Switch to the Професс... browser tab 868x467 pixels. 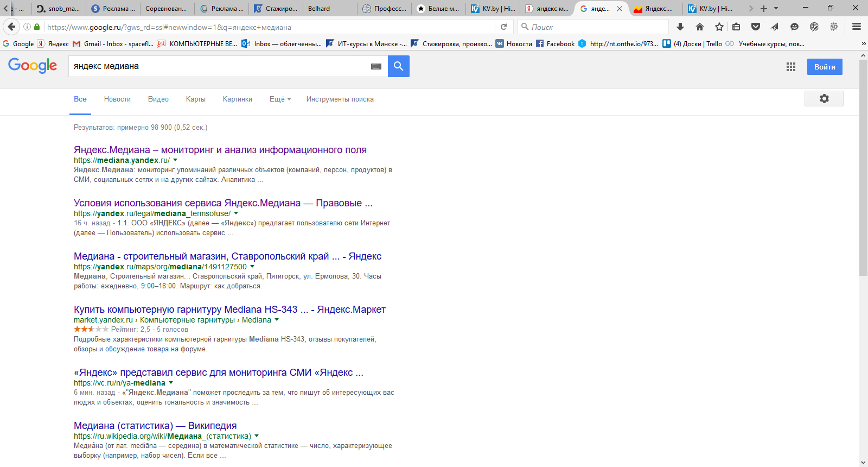[x=384, y=9]
